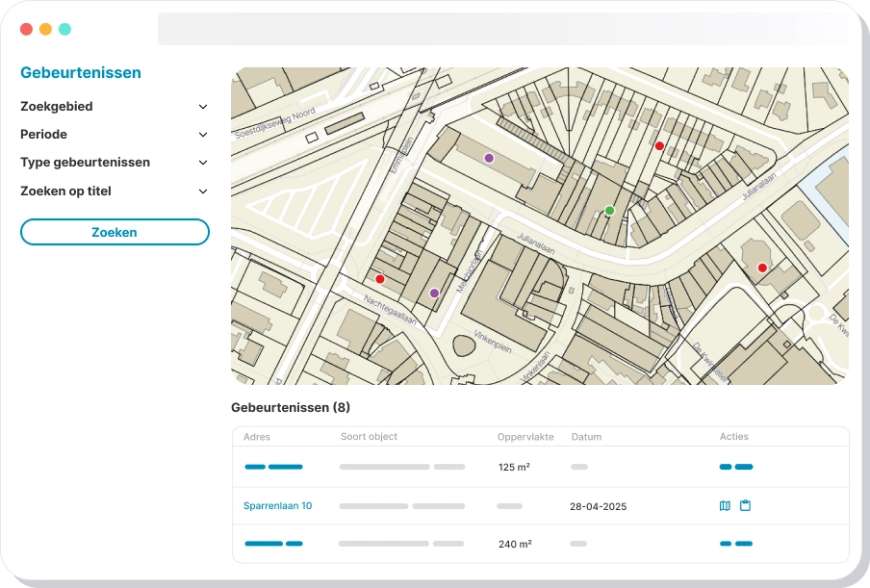Open the Sparrenlaan 10 link
This screenshot has width=870, height=588.
pos(278,505)
